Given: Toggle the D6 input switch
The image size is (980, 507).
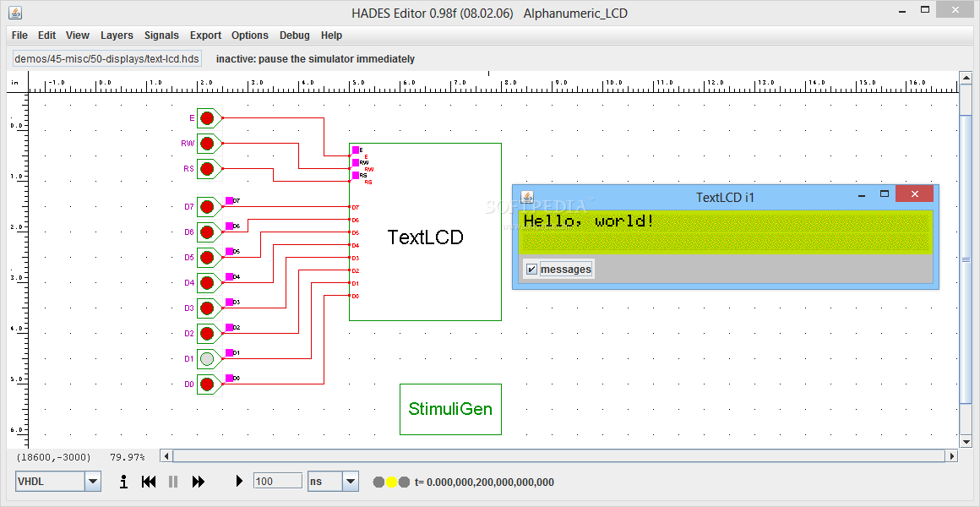Looking at the screenshot, I should click(x=208, y=232).
